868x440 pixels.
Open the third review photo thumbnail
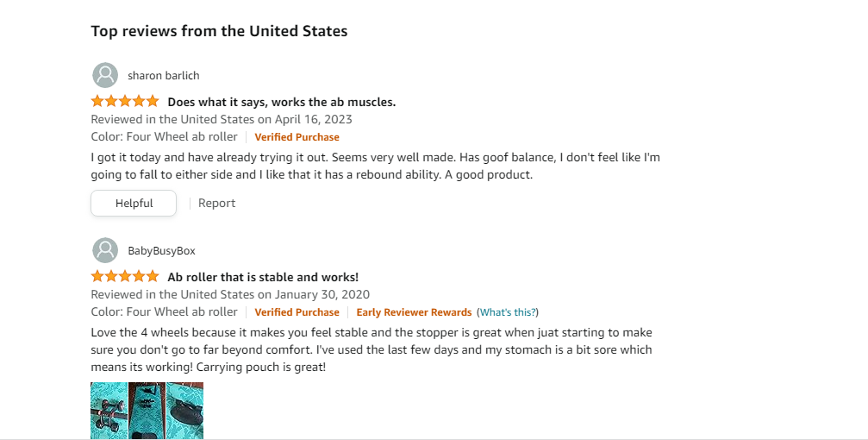pyautogui.click(x=184, y=411)
